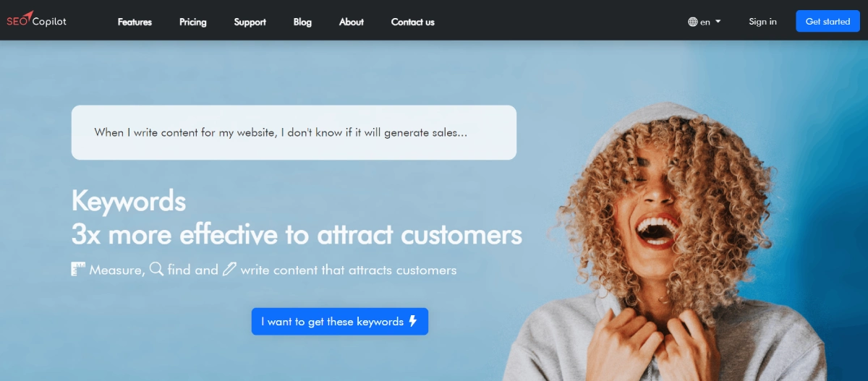Click the write content that attracts customers text
This screenshot has height=381, width=868.
[349, 270]
